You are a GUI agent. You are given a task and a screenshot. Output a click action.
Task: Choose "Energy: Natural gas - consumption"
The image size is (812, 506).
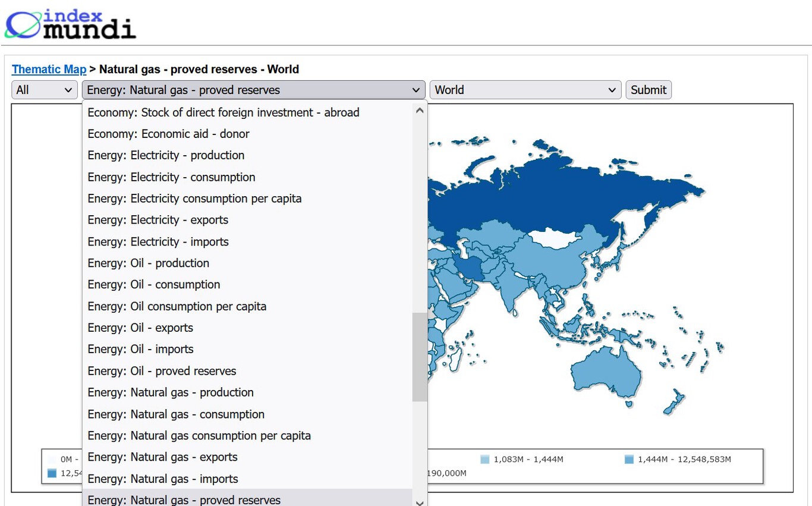click(x=176, y=414)
